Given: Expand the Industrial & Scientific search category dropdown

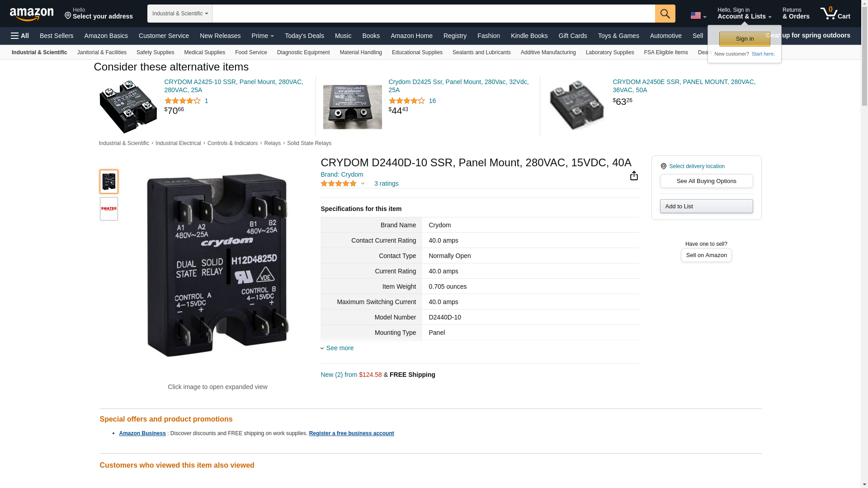Looking at the screenshot, I should [x=179, y=14].
